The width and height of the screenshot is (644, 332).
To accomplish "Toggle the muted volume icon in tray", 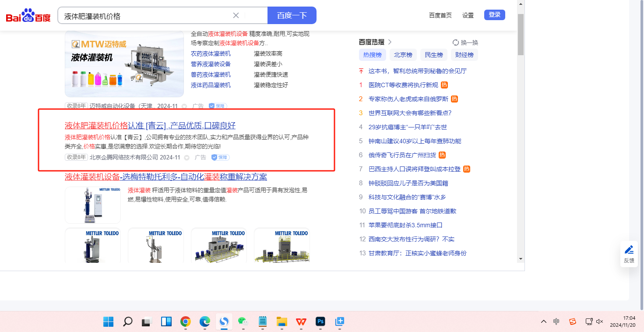I will (600, 321).
